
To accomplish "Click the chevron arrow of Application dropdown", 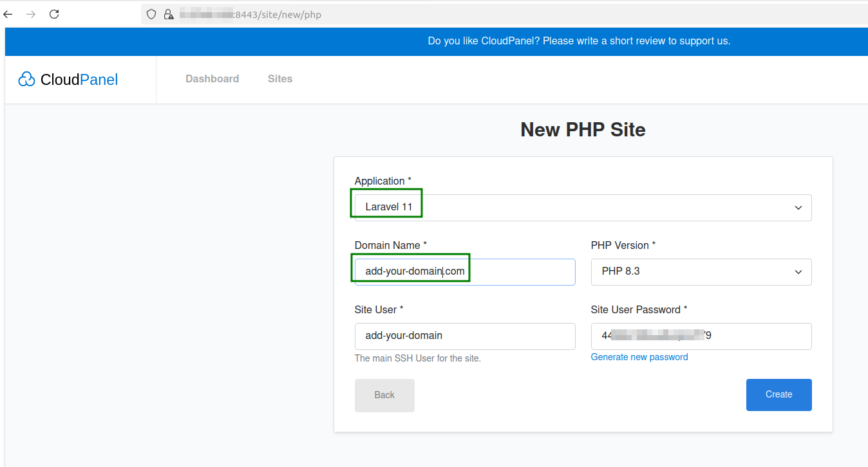I will (x=798, y=208).
